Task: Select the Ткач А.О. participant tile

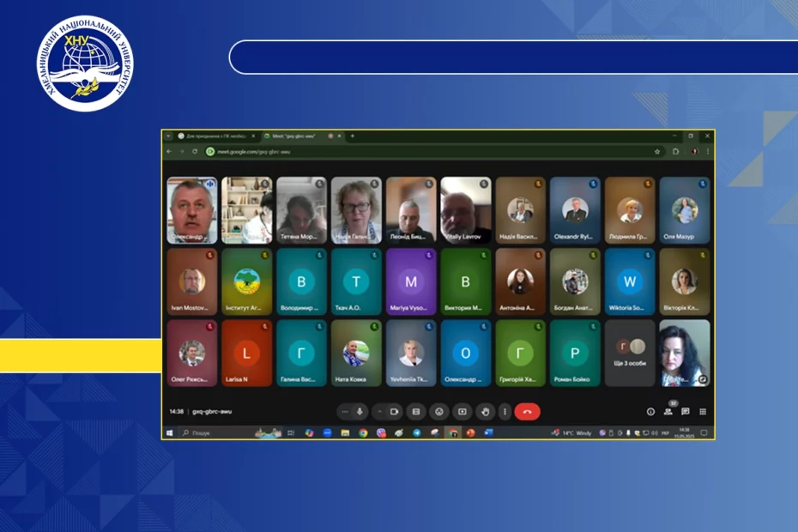Action: tap(356, 281)
